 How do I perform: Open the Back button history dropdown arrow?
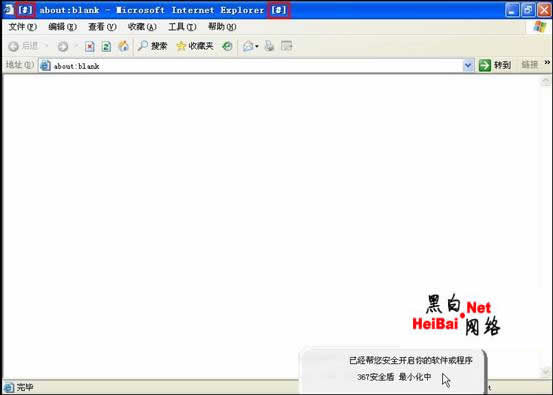coord(46,46)
